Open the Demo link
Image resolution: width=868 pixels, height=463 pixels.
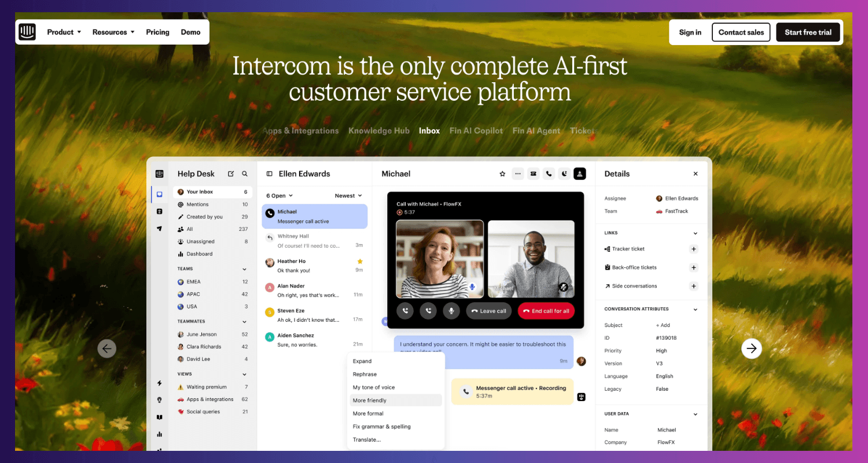click(x=190, y=32)
